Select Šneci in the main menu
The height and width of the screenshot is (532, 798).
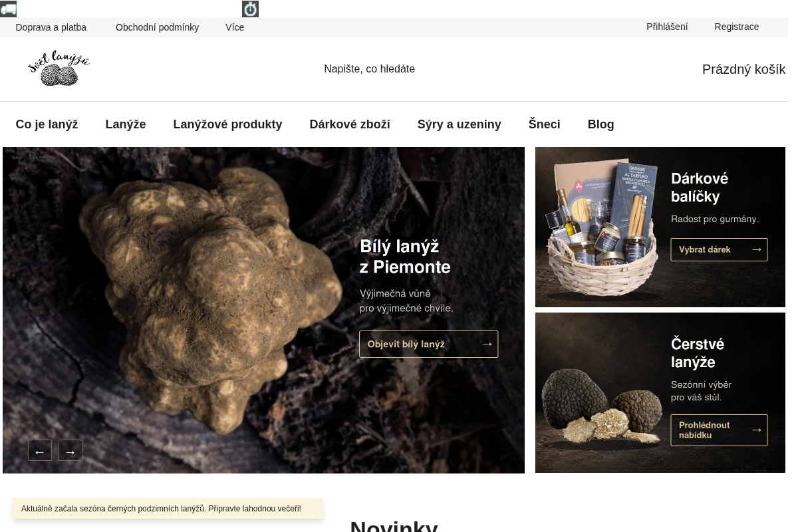(x=545, y=124)
